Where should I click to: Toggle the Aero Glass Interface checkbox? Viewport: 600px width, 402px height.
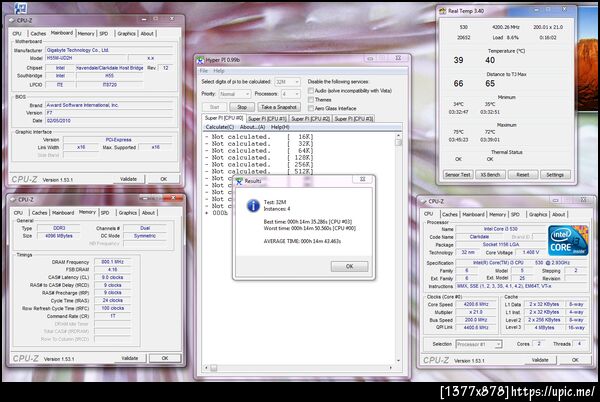[311, 108]
